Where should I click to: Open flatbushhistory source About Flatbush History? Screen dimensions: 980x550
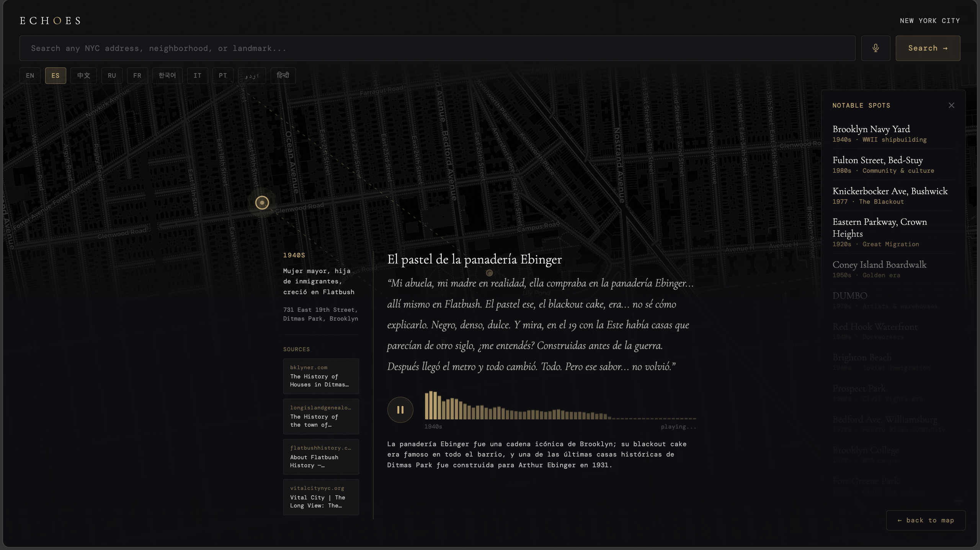coord(321,457)
